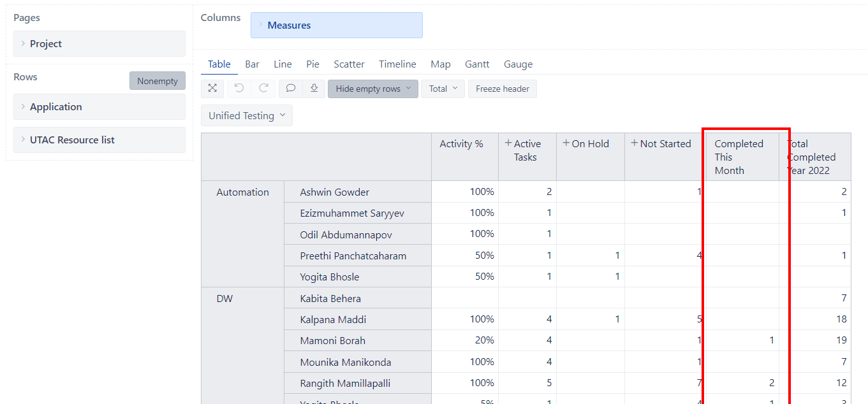
Task: Switch to the Table tab
Action: pos(219,64)
